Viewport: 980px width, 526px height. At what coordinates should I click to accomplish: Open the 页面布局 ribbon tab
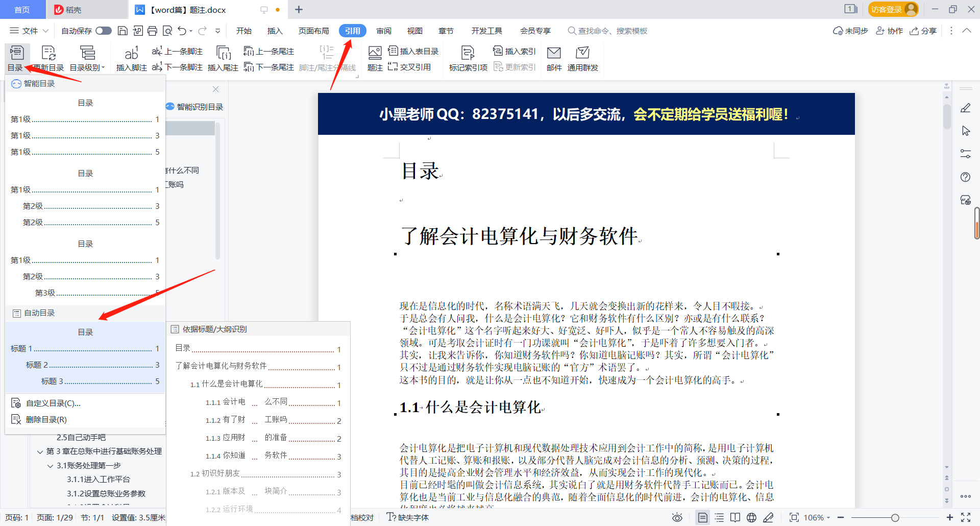tap(313, 31)
